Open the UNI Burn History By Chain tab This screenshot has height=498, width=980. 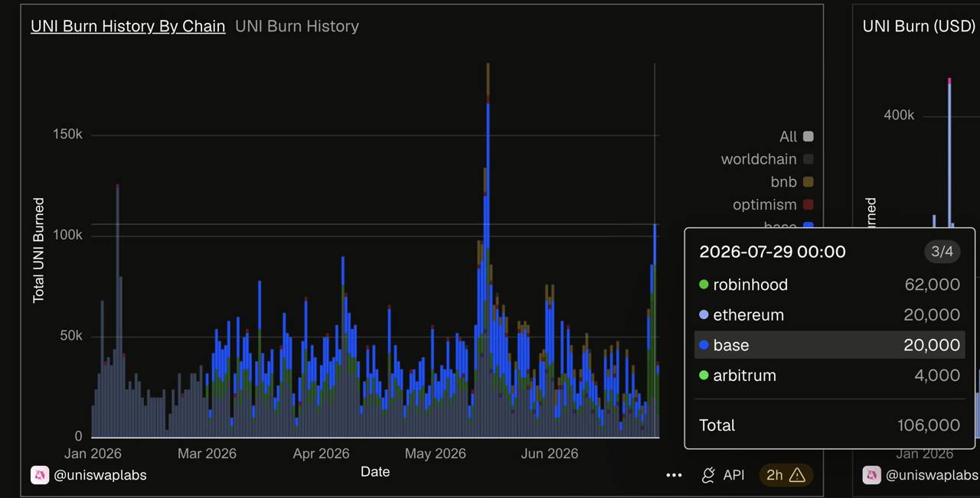(128, 26)
